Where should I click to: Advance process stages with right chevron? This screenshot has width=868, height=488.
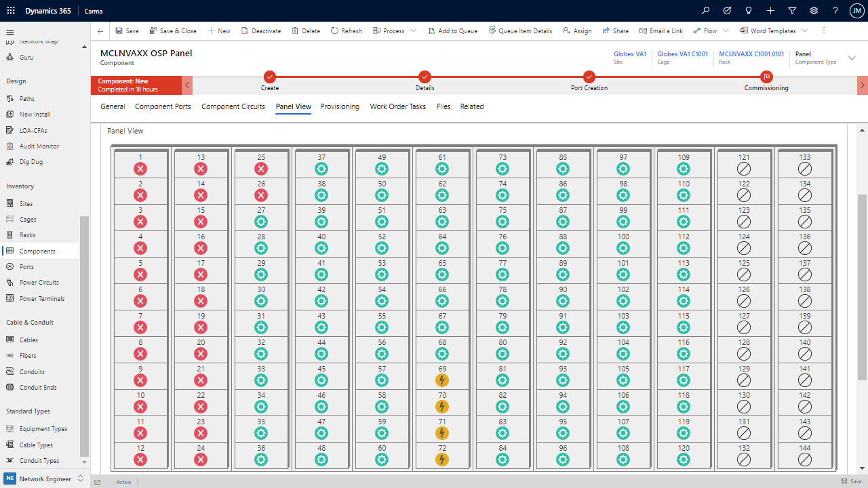[x=863, y=85]
